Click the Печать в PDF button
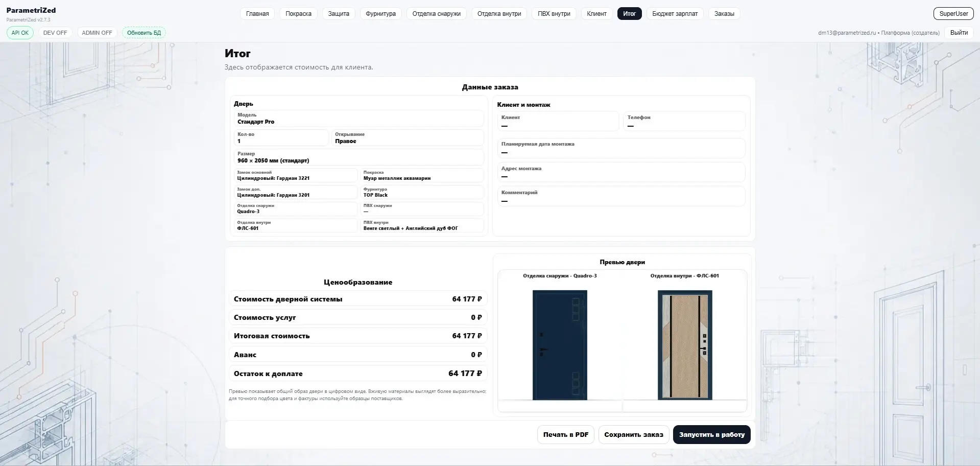This screenshot has height=466, width=980. 565,434
